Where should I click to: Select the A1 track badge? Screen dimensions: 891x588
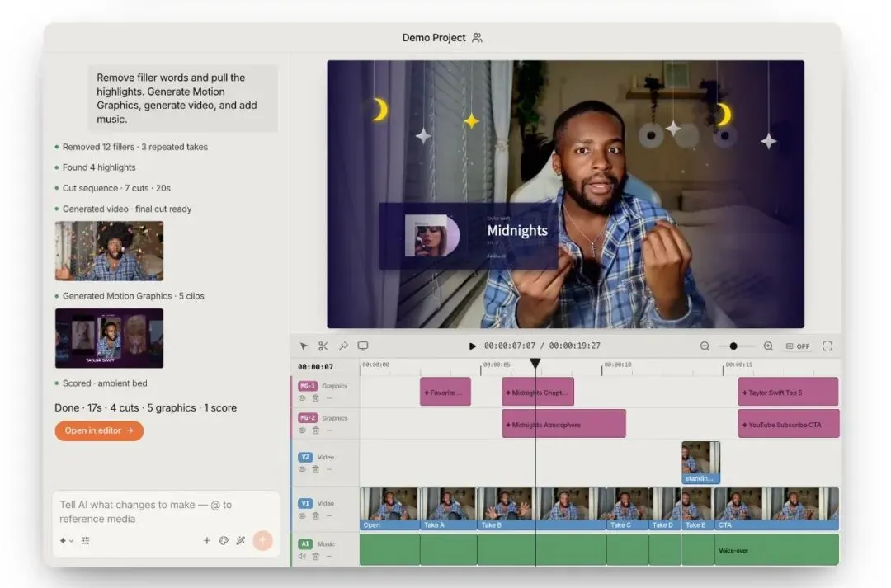click(305, 543)
